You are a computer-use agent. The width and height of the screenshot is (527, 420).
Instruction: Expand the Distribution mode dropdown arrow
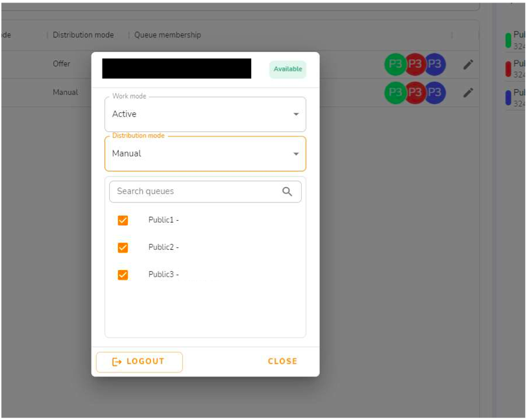[296, 154]
